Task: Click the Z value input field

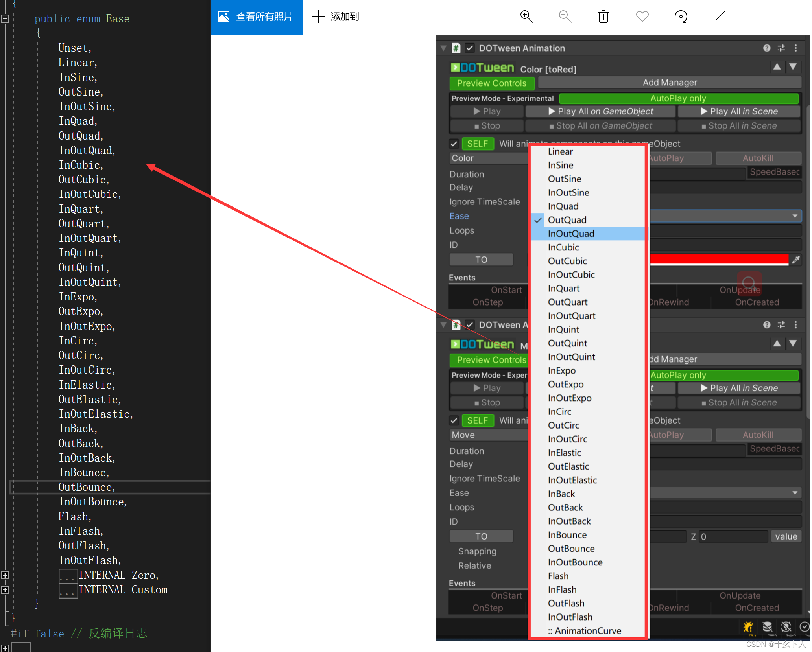Action: click(x=733, y=536)
